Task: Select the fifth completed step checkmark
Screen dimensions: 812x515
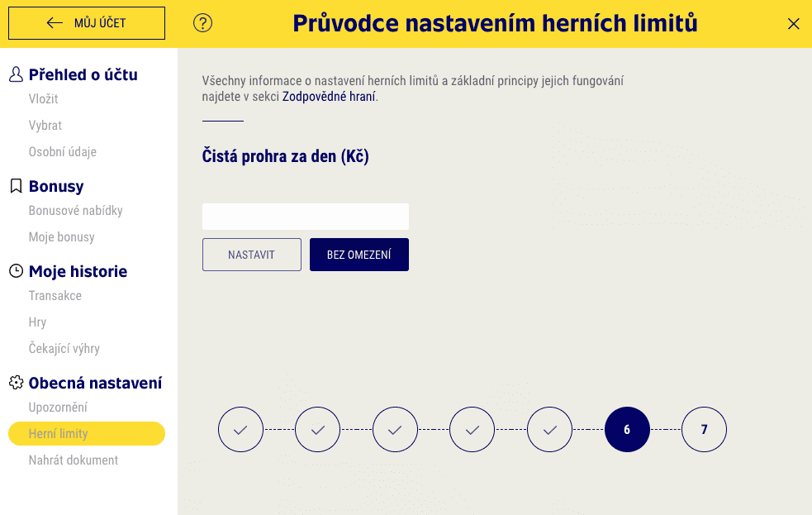Action: 549,429
